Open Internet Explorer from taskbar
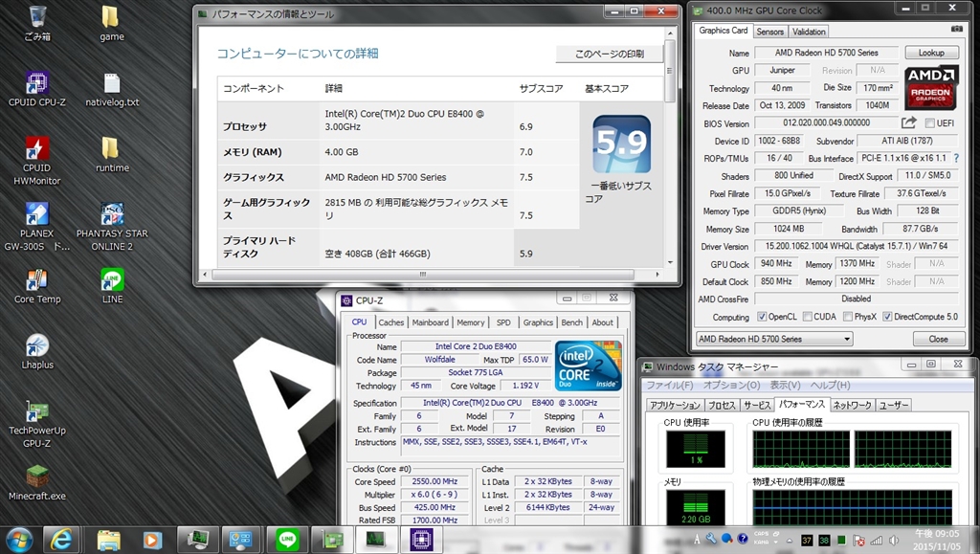Image resolution: width=980 pixels, height=554 pixels. tap(60, 539)
